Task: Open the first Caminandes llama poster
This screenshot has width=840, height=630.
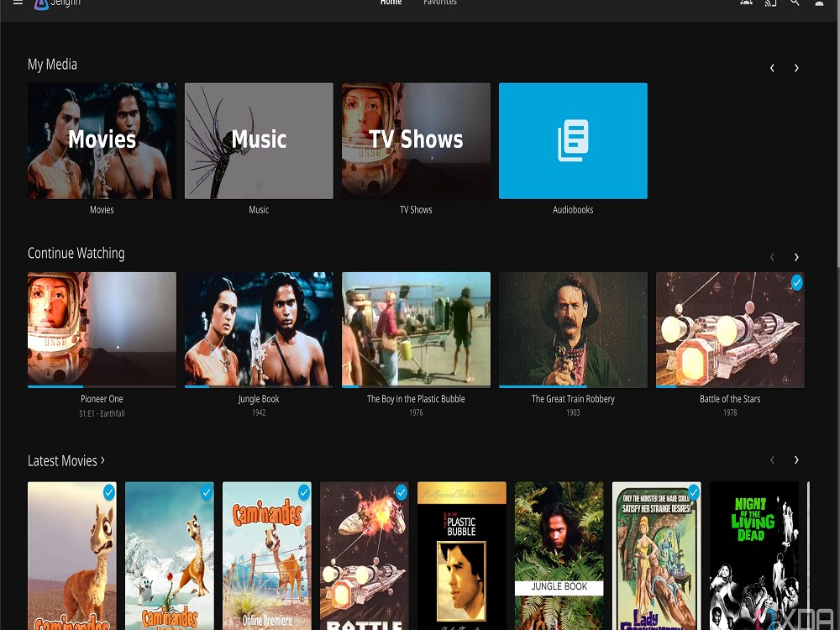Action: click(71, 556)
